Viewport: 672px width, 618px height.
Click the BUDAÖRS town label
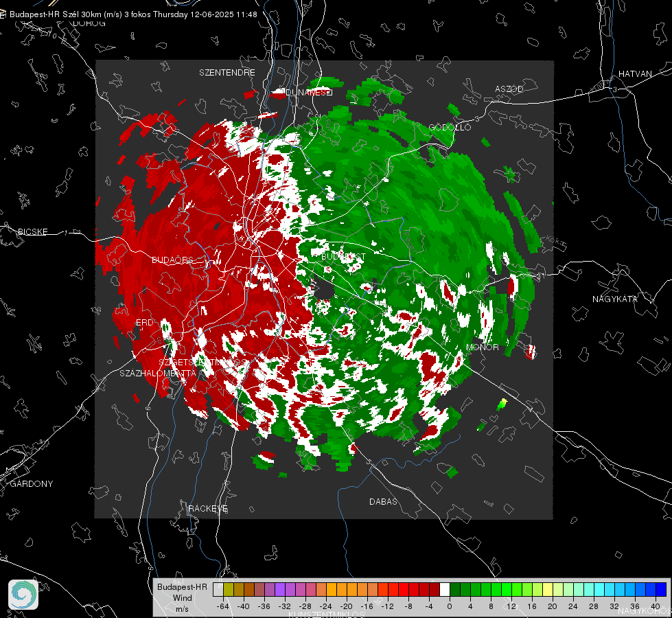172,260
